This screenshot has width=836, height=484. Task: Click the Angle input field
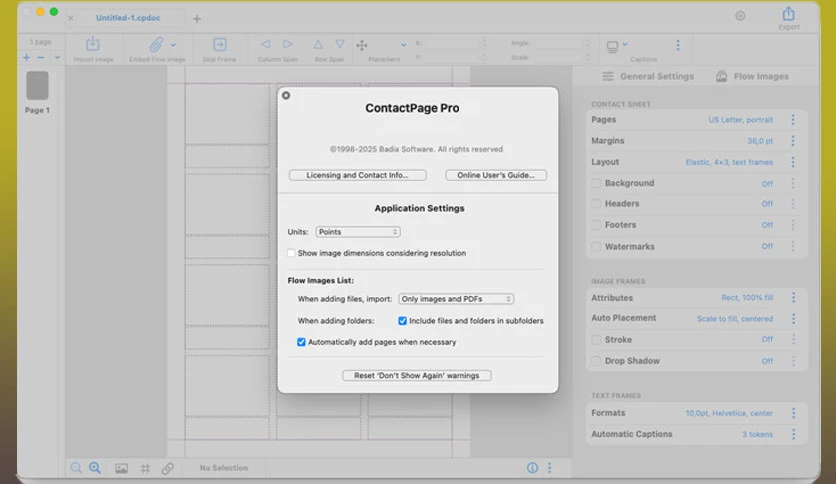click(x=559, y=43)
